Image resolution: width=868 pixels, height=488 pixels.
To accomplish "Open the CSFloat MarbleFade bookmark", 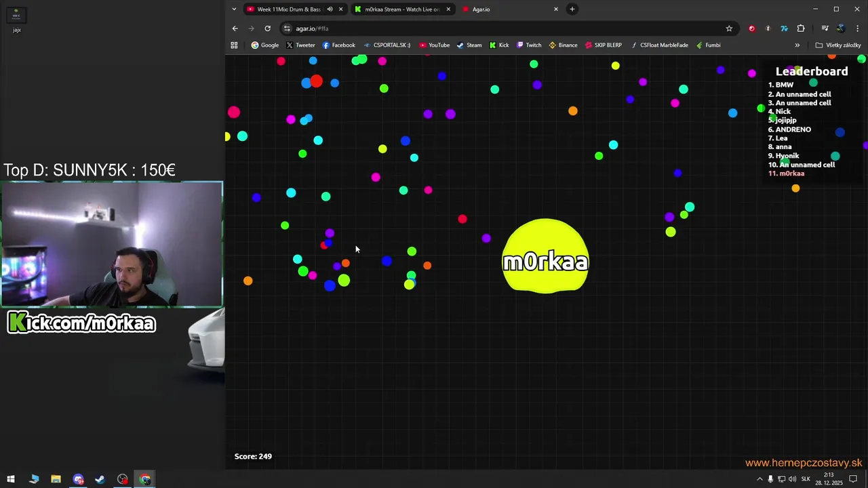I will tap(659, 45).
